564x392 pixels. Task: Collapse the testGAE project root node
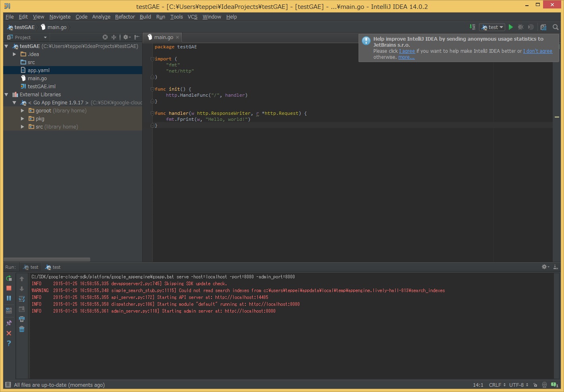[x=6, y=46]
